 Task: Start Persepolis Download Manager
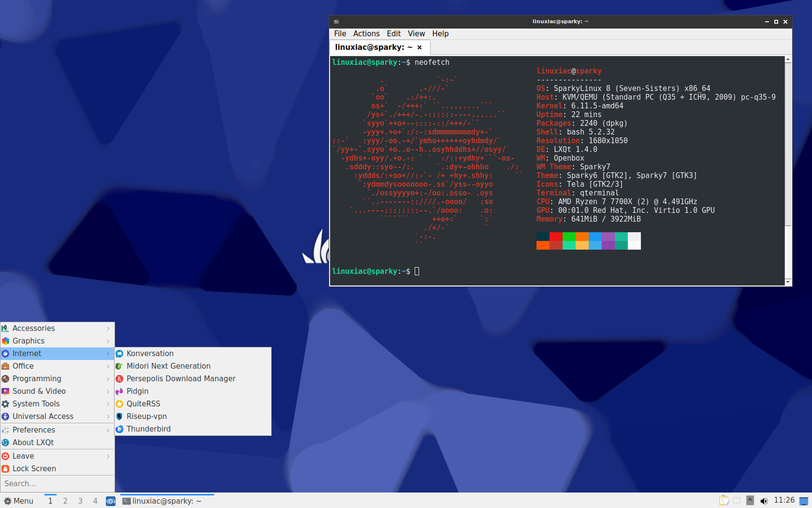tap(193, 379)
